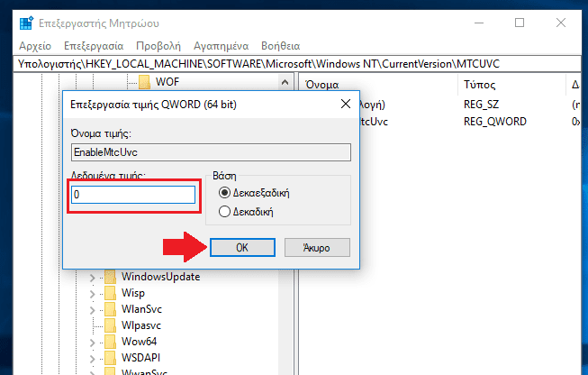Maximize the Registry Editor window
The height and width of the screenshot is (375, 588).
tap(520, 23)
